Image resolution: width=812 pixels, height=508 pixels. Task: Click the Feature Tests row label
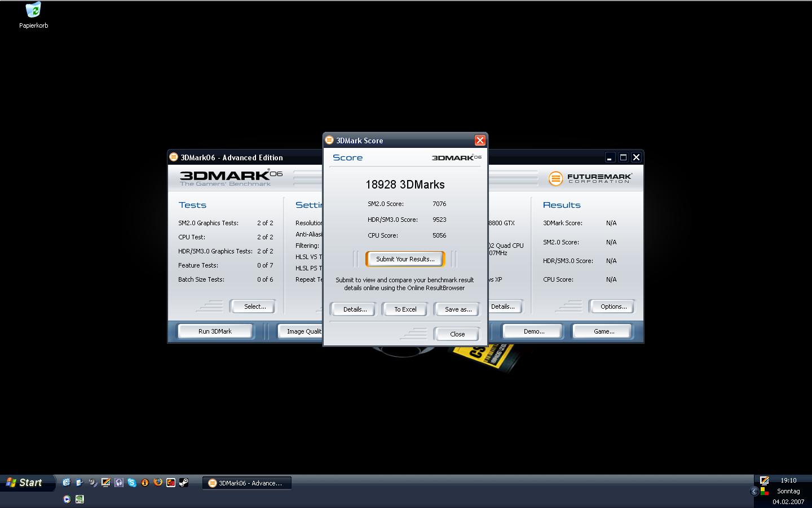[198, 265]
